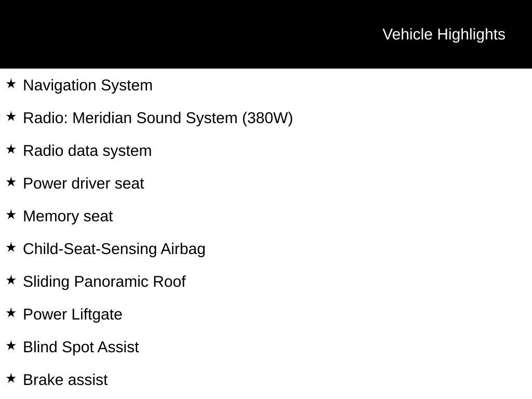Select the Blind Spot Assist item
This screenshot has width=532, height=399.
point(81,347)
